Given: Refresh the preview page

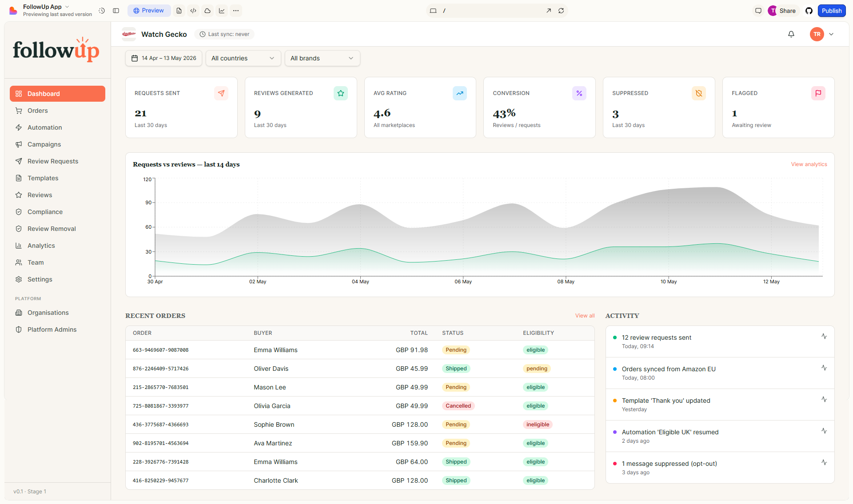Looking at the screenshot, I should pyautogui.click(x=561, y=11).
